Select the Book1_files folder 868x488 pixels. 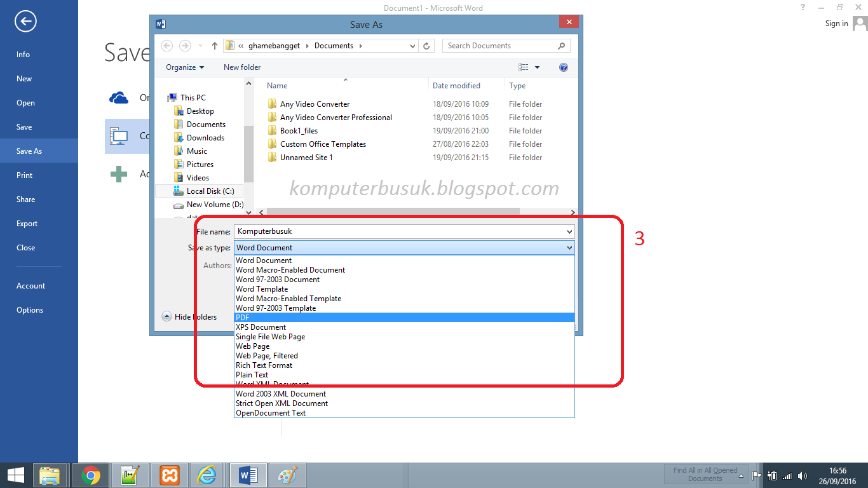point(299,131)
